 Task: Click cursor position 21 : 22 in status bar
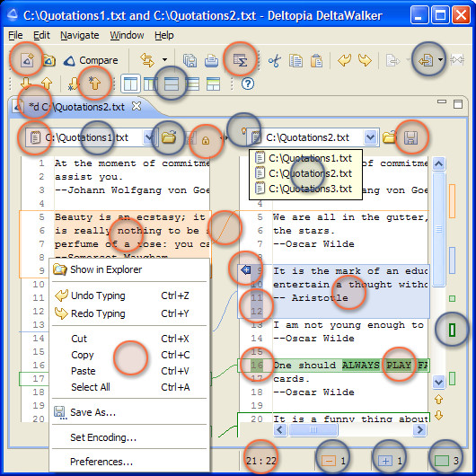coord(261,461)
